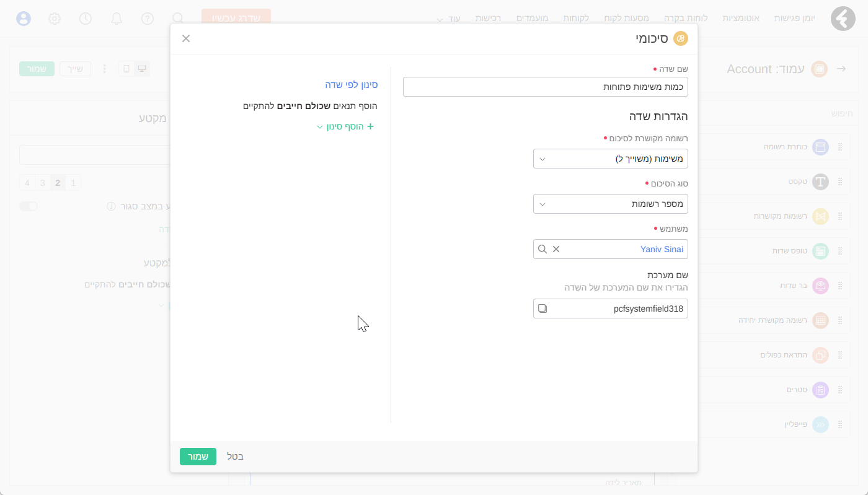Open the סוג הסיכום dropdown
Image resolution: width=868 pixels, height=495 pixels.
(x=611, y=204)
